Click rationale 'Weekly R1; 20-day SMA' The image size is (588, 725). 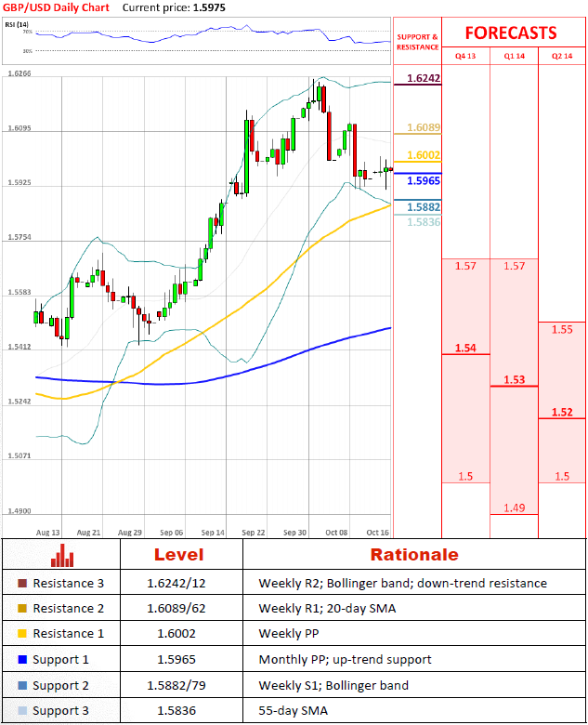[327, 609]
